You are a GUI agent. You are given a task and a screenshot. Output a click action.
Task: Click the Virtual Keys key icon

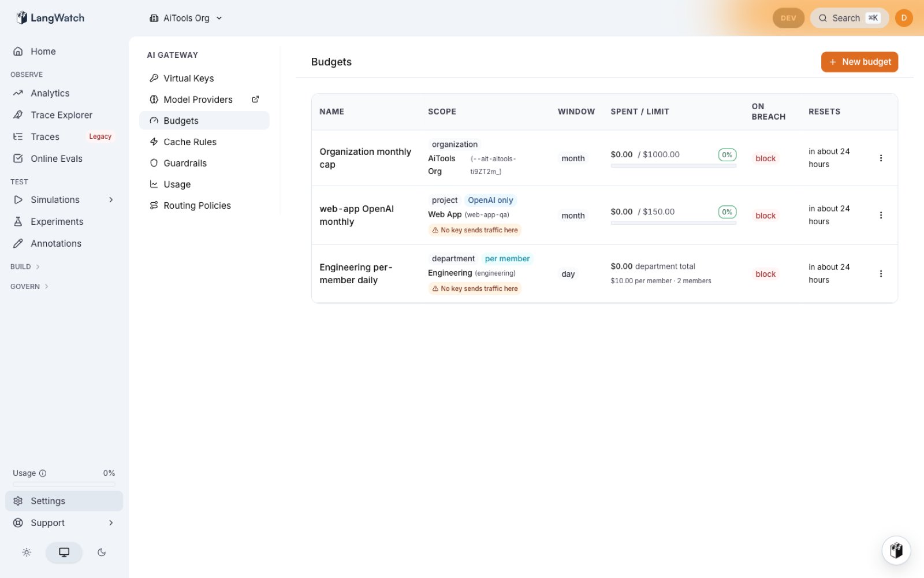point(154,78)
